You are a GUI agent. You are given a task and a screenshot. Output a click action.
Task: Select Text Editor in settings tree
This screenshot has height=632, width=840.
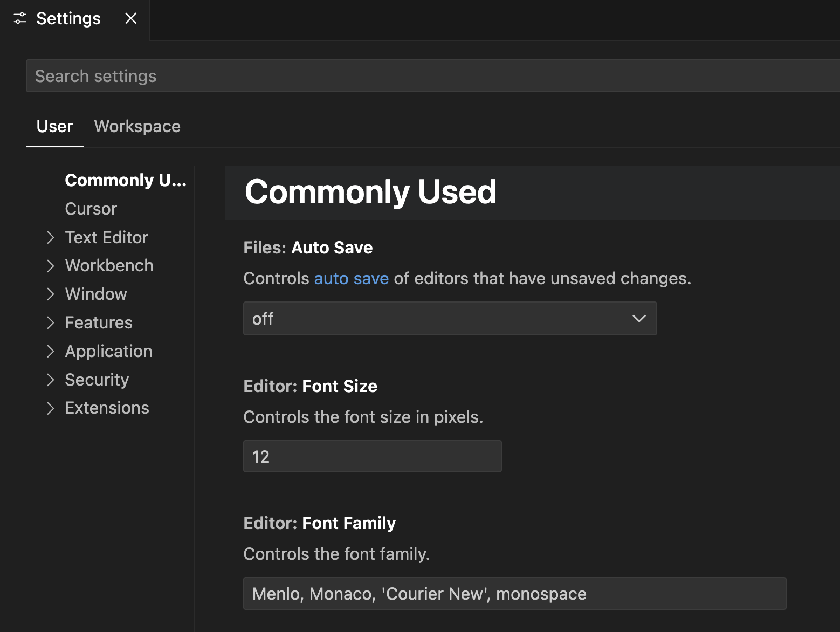coord(106,237)
